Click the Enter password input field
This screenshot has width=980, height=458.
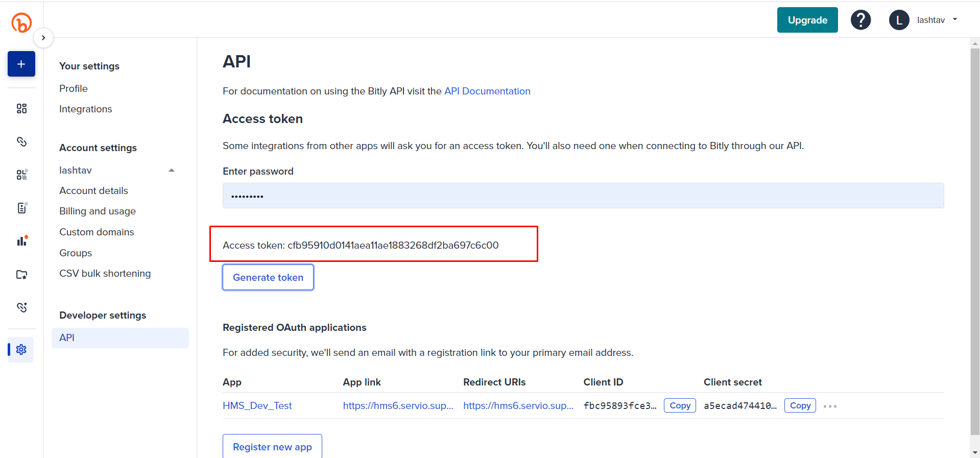tap(583, 196)
